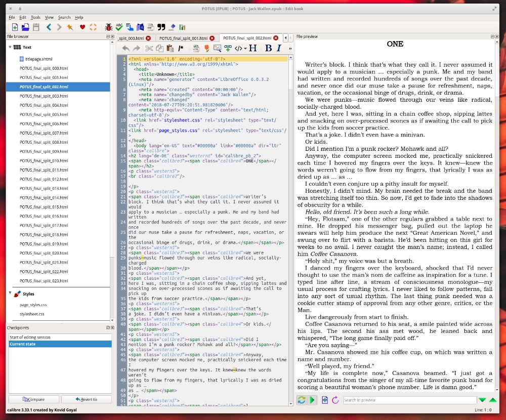The height and width of the screenshot is (420, 506).
Task: Switch to the POTUS_final_split_001.html tab
Action: [x=183, y=38]
